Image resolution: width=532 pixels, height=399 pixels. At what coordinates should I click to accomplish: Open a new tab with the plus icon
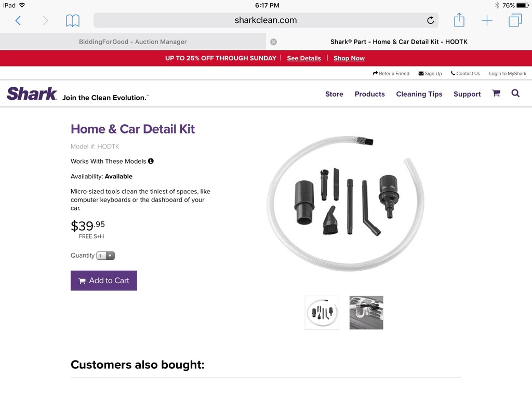click(x=487, y=20)
